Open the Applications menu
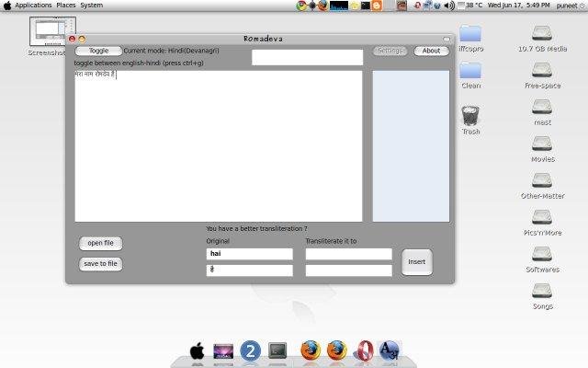 [x=33, y=6]
